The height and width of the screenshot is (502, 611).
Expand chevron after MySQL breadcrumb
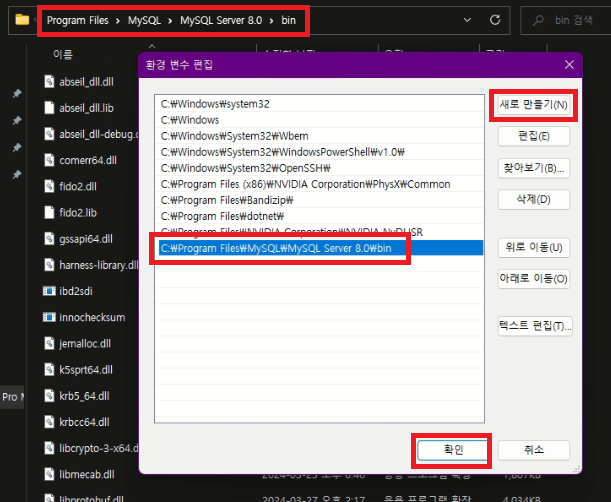coord(170,21)
